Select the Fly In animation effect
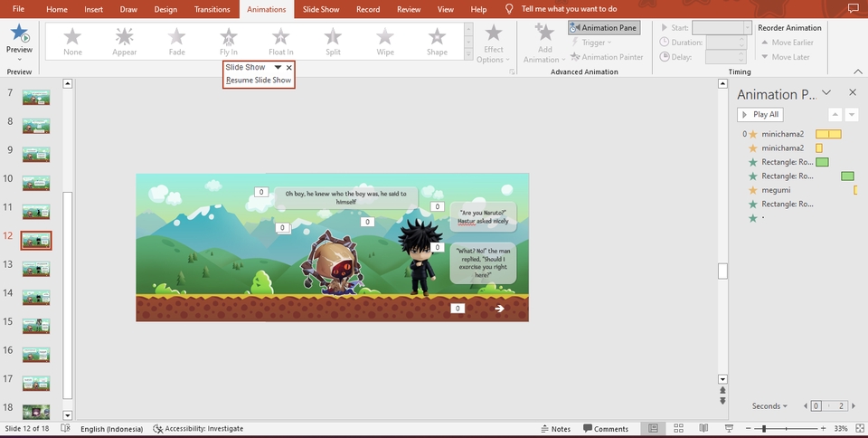This screenshot has width=868, height=438. [229, 43]
